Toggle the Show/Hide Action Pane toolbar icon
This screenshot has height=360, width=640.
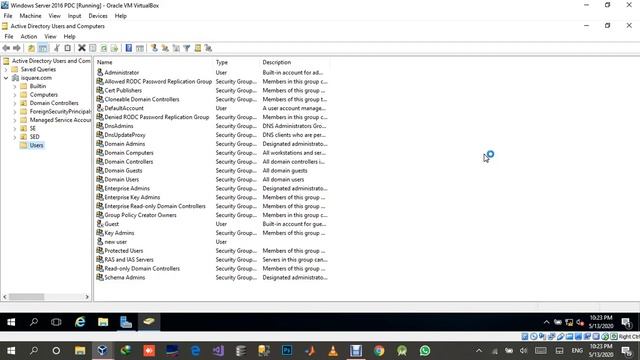pos(140,48)
